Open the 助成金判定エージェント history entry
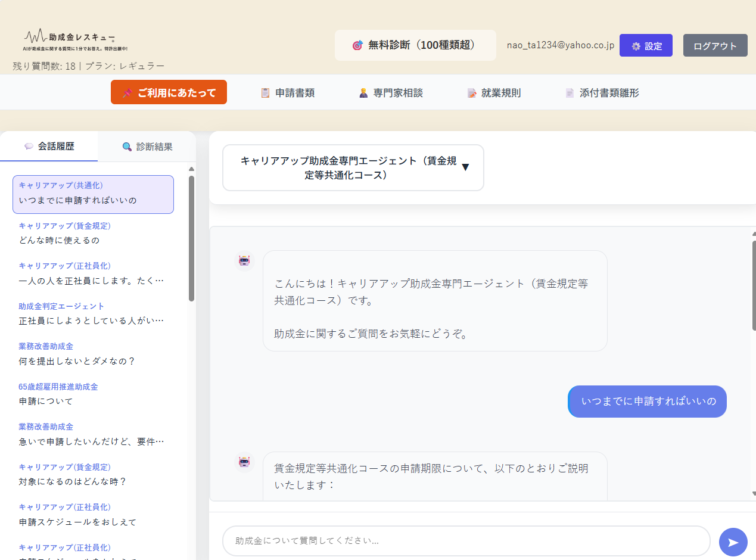Image resolution: width=756 pixels, height=560 pixels. [x=93, y=313]
